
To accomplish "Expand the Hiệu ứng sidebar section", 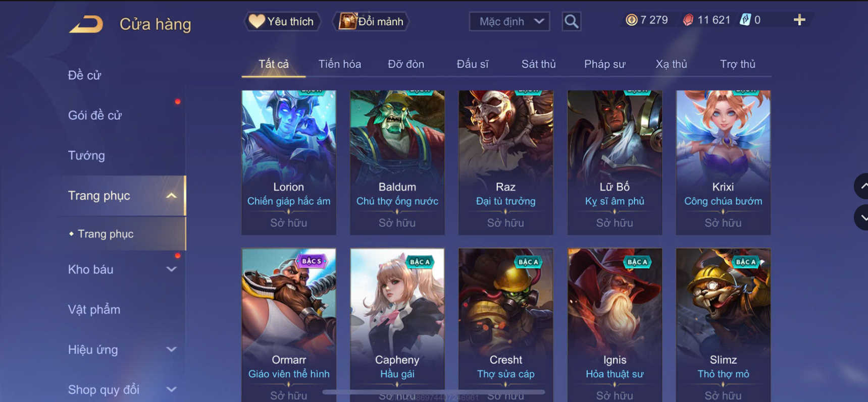I will [171, 349].
